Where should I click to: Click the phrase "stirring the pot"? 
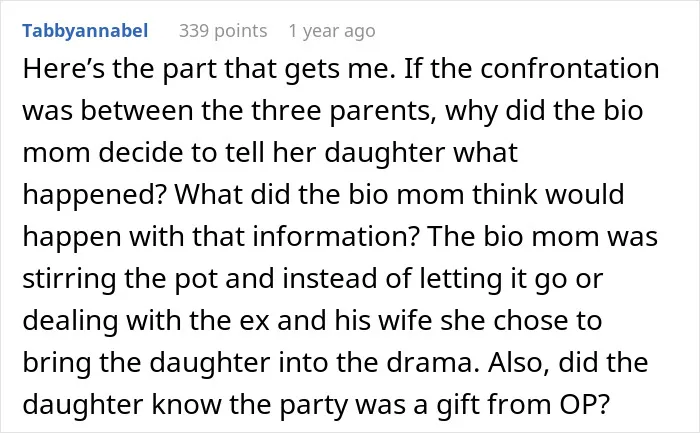tap(120, 279)
